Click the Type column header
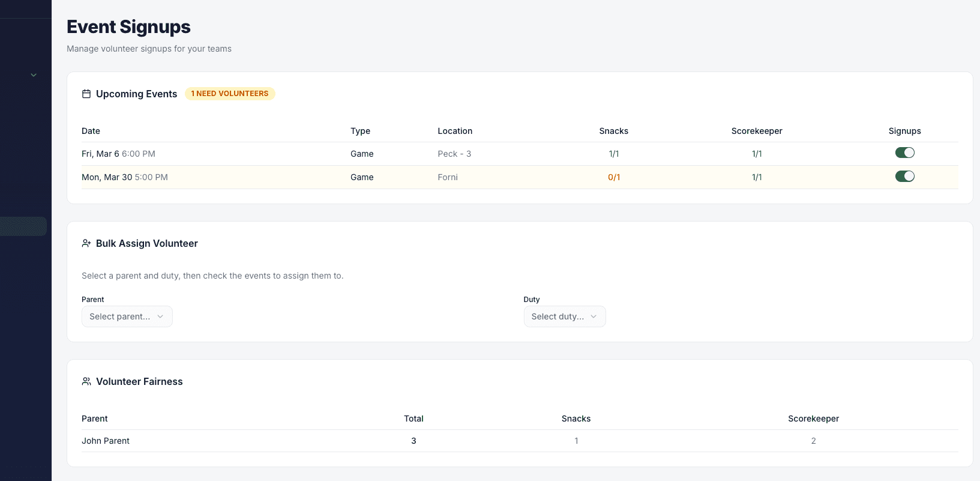 click(360, 131)
